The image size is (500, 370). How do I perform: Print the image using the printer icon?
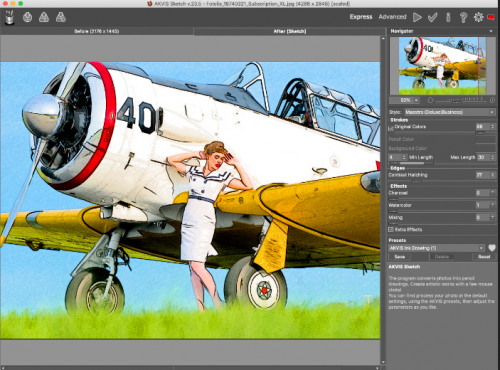pos(61,17)
